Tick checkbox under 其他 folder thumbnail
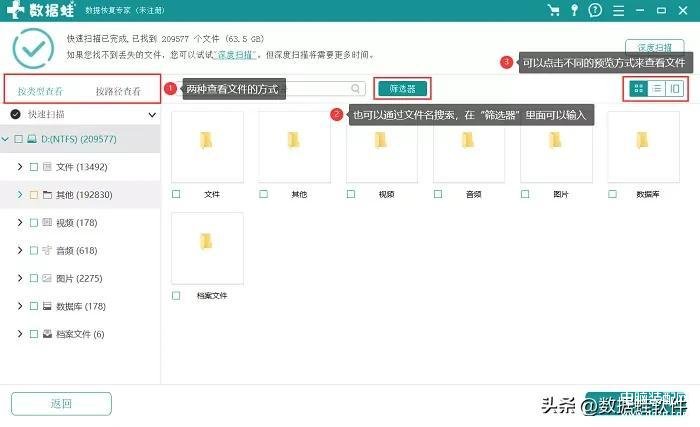700x427 pixels. [x=263, y=194]
